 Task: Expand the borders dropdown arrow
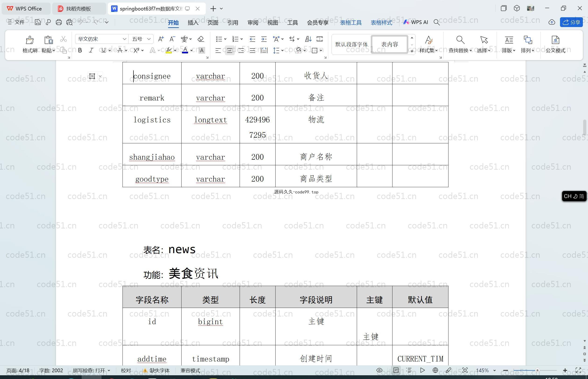321,50
